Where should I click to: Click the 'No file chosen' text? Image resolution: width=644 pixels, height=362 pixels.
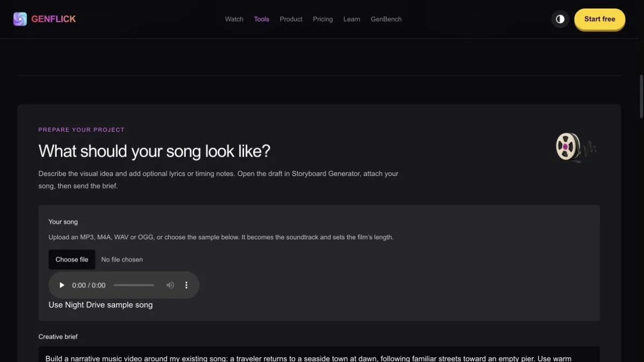tap(122, 260)
